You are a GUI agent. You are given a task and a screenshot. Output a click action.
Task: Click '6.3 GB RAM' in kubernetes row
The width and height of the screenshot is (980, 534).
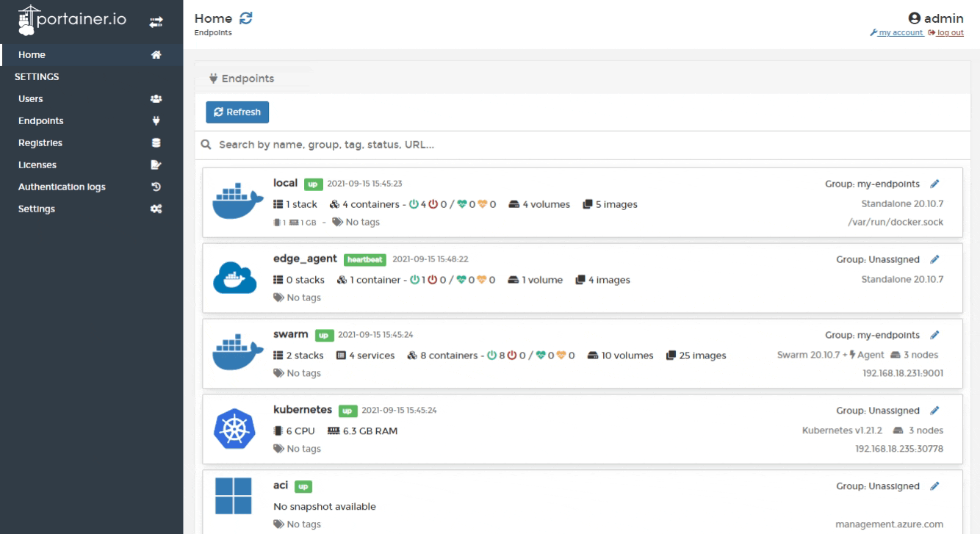click(x=361, y=431)
